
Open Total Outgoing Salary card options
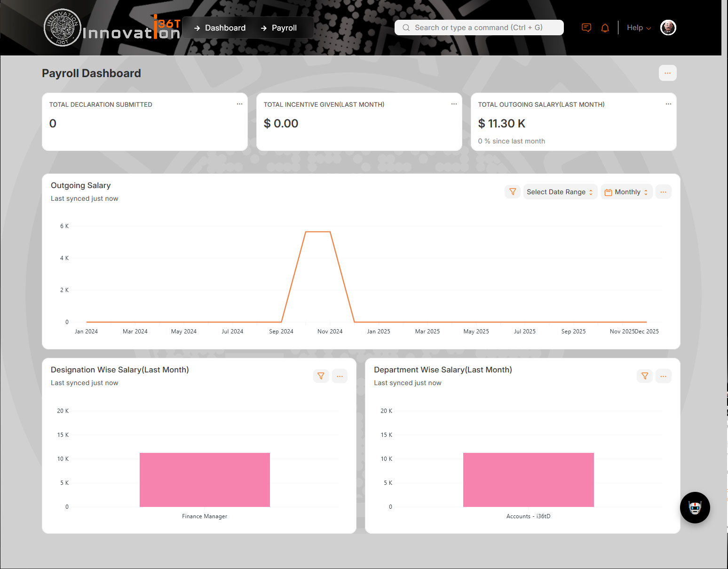coord(668,104)
